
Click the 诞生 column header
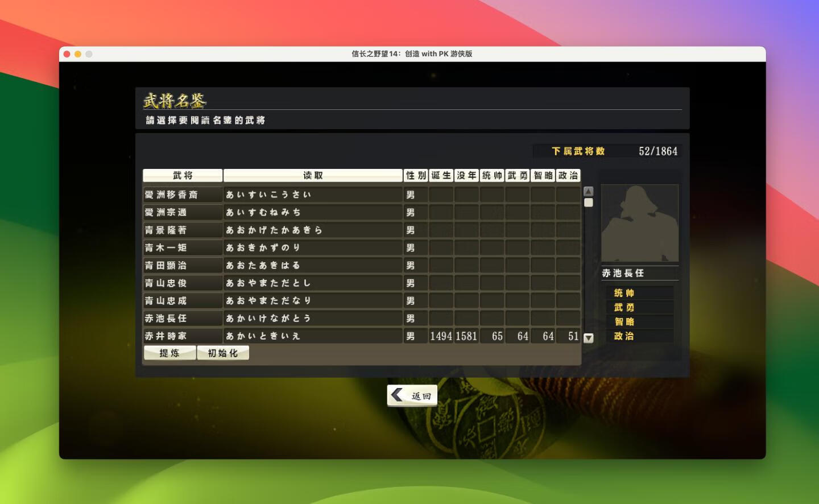pyautogui.click(x=441, y=175)
